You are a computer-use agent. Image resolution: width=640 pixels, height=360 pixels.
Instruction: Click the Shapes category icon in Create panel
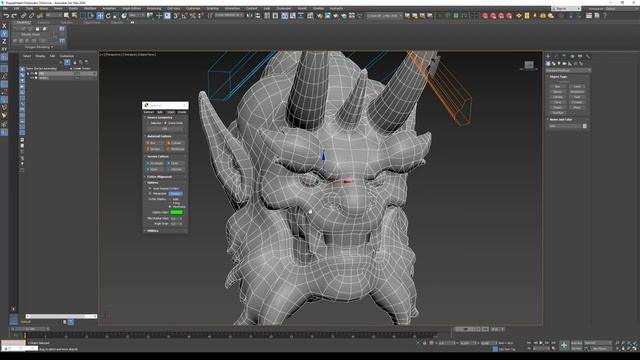tap(554, 63)
